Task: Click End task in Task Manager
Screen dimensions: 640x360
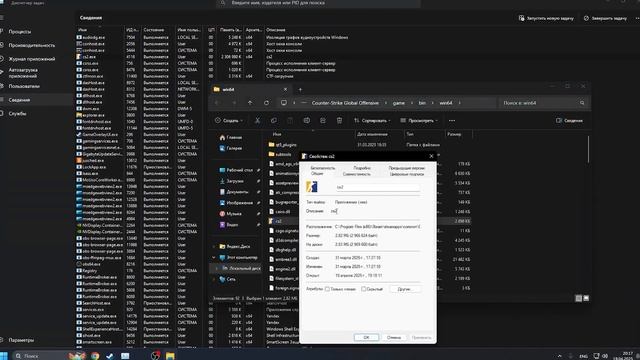Action: tap(606, 18)
